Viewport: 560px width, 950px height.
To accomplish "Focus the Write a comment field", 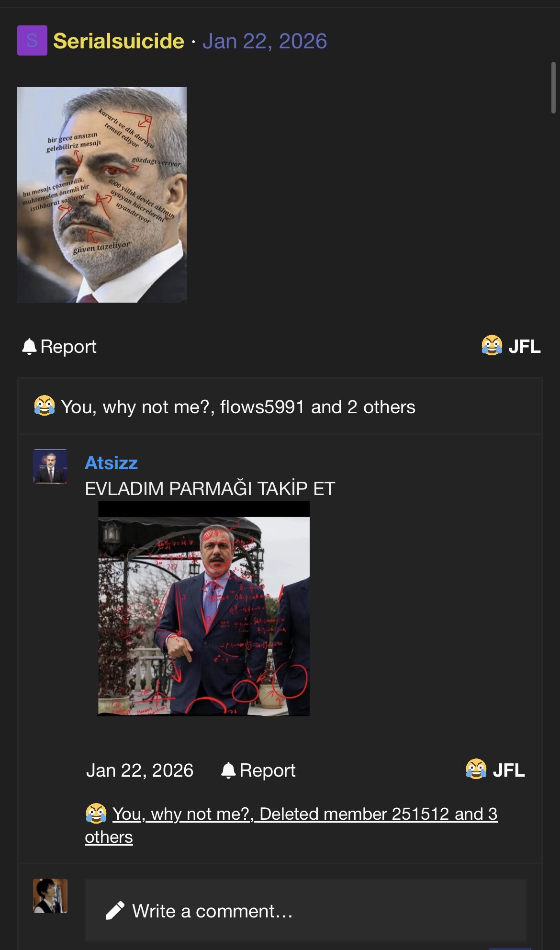I will coord(305,911).
